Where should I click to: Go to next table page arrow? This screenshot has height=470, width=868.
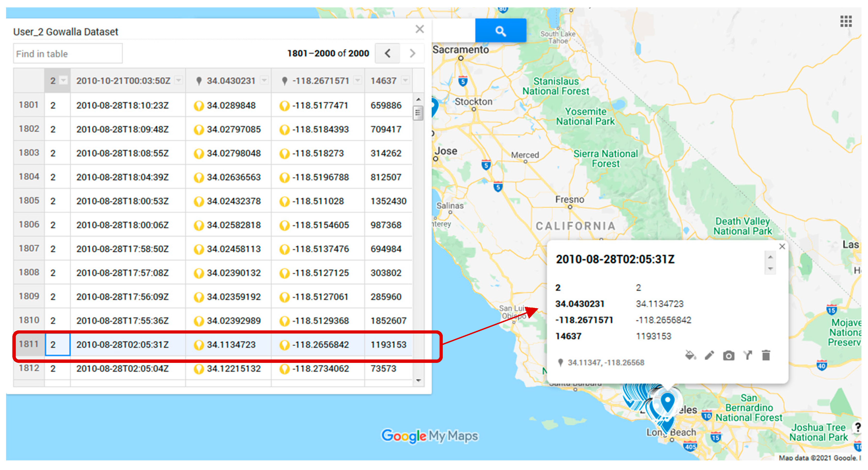coord(412,53)
